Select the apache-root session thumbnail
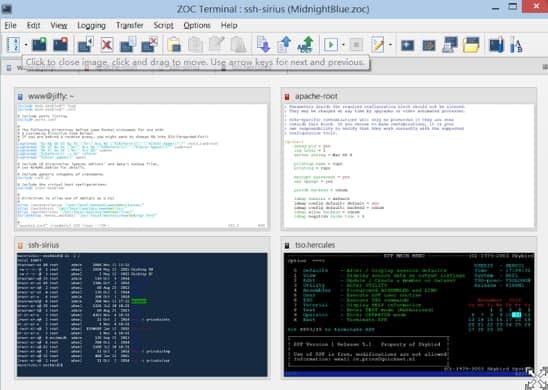Image resolution: width=548 pixels, height=390 pixels. pyautogui.click(x=409, y=159)
